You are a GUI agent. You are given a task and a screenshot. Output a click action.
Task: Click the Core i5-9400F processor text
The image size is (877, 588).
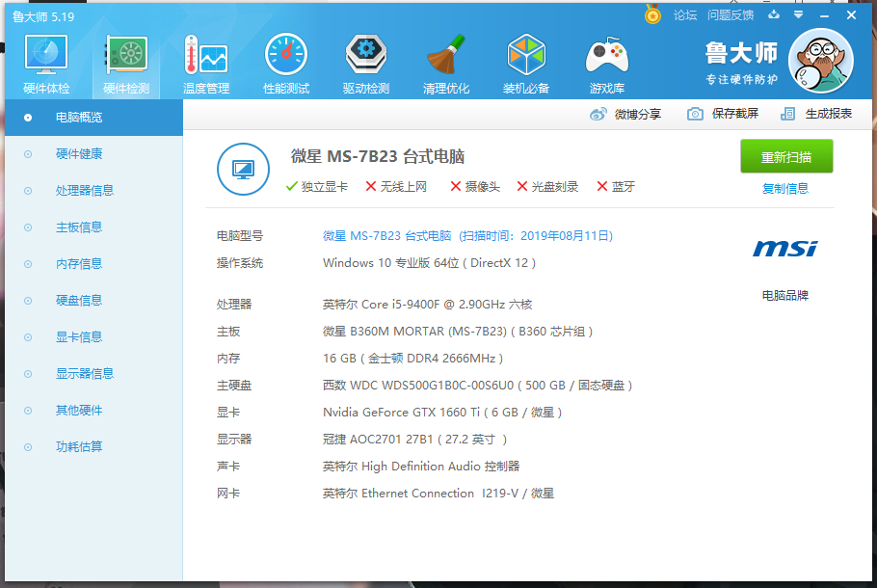point(427,305)
